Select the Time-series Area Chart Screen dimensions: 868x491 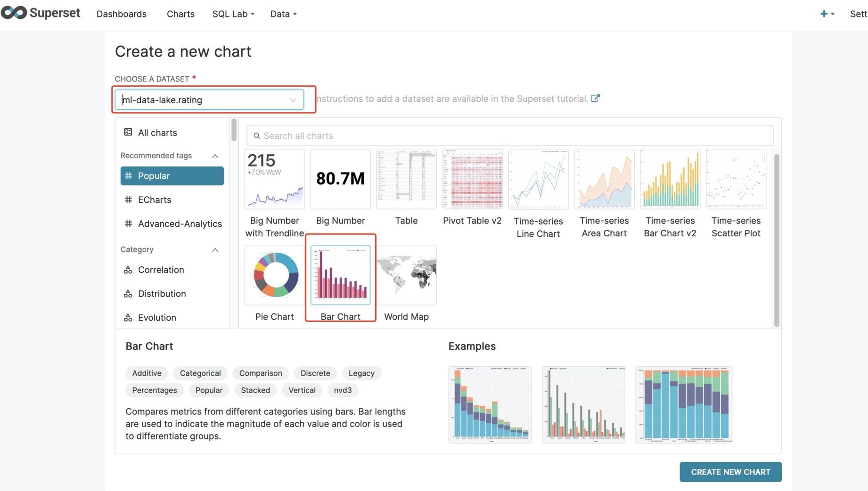click(x=604, y=180)
